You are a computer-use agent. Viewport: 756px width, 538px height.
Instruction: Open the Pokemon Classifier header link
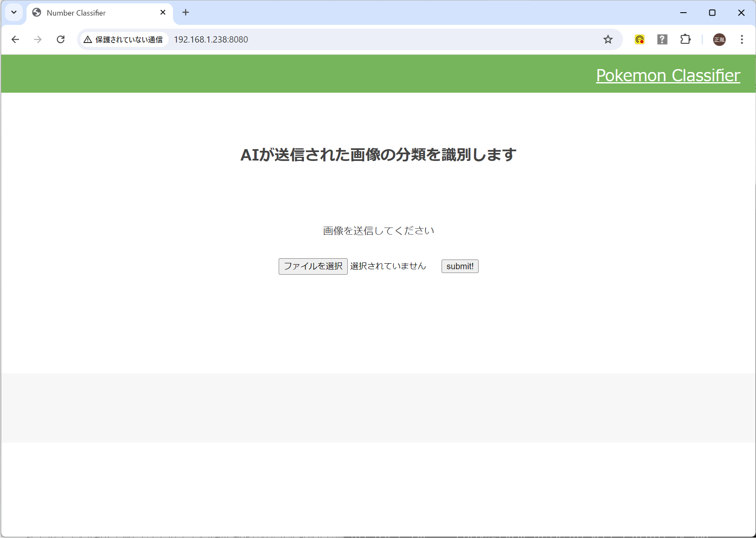coord(668,75)
